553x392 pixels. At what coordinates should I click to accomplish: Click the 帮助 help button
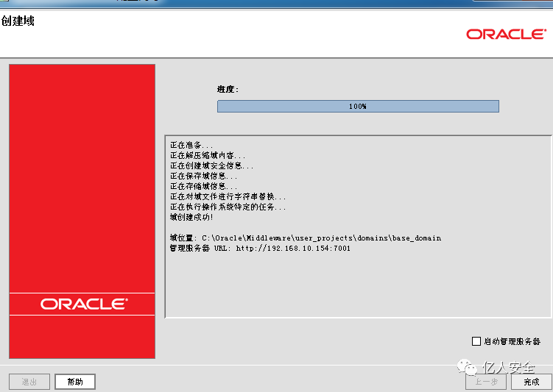(x=75, y=382)
